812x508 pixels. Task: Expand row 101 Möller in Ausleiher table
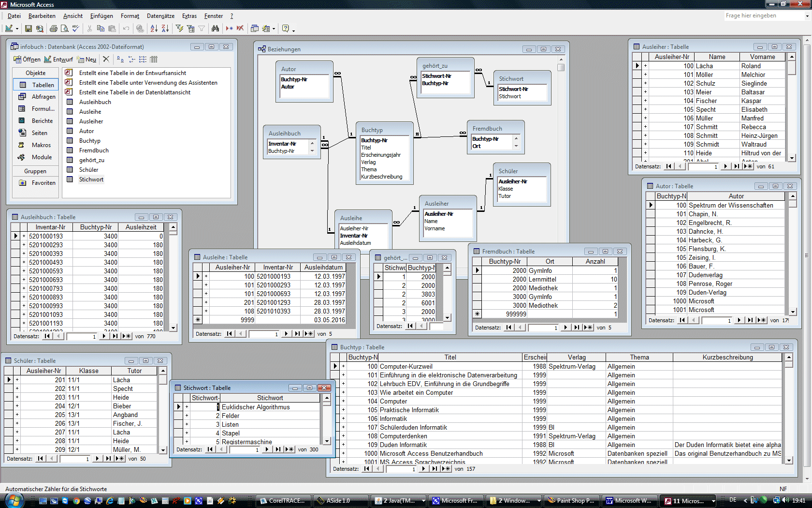(645, 75)
